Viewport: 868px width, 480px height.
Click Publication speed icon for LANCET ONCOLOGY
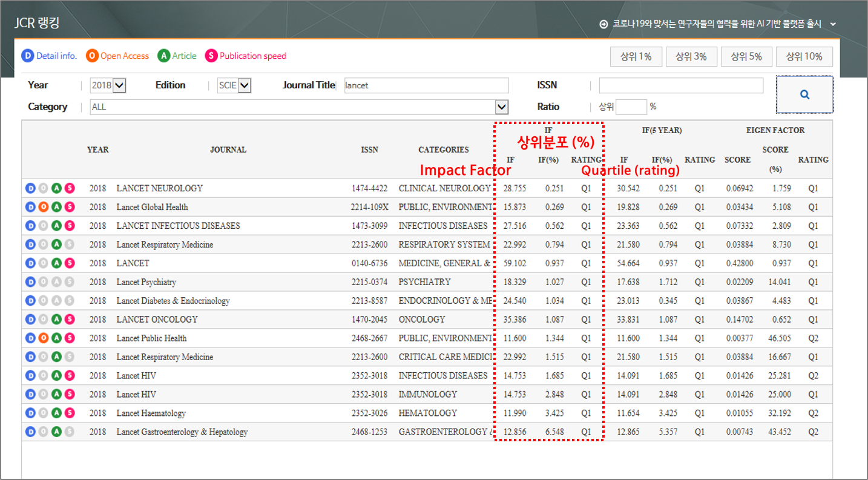click(x=70, y=320)
